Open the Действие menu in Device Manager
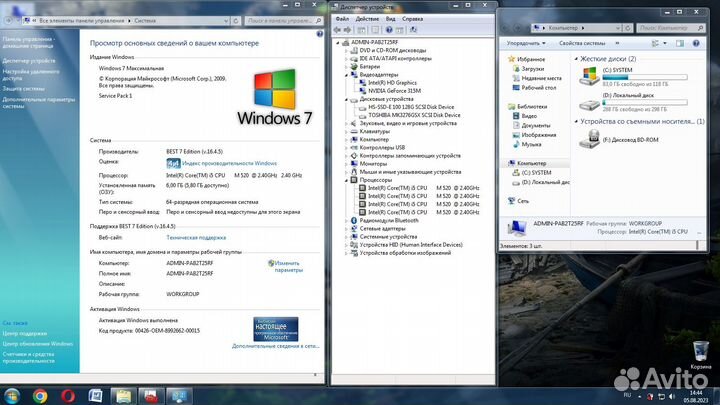The width and height of the screenshot is (720, 405). [367, 19]
